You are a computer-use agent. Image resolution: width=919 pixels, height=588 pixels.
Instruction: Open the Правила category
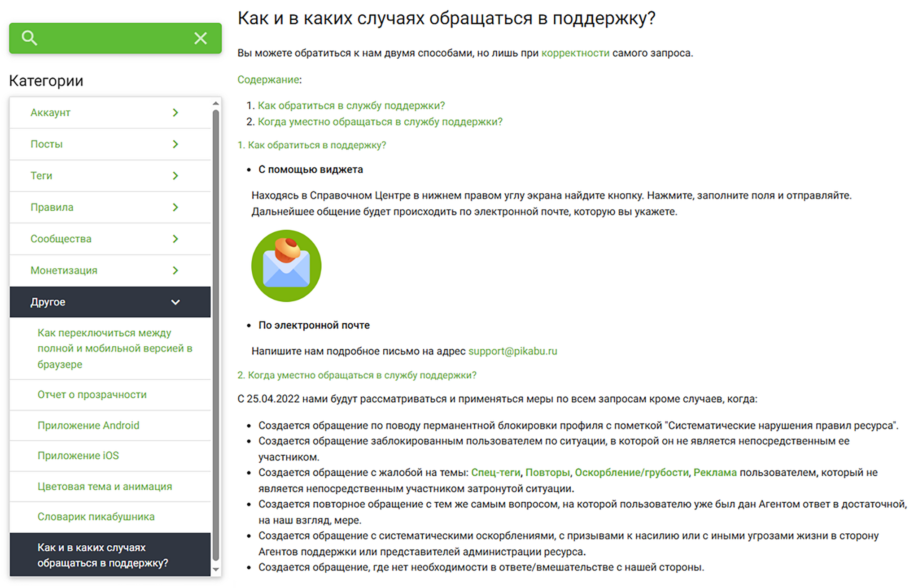click(x=110, y=207)
